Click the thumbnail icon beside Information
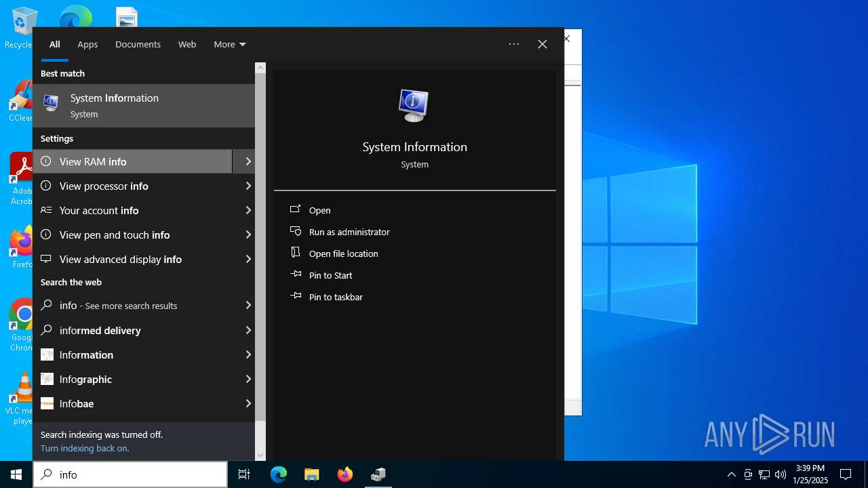 47,354
